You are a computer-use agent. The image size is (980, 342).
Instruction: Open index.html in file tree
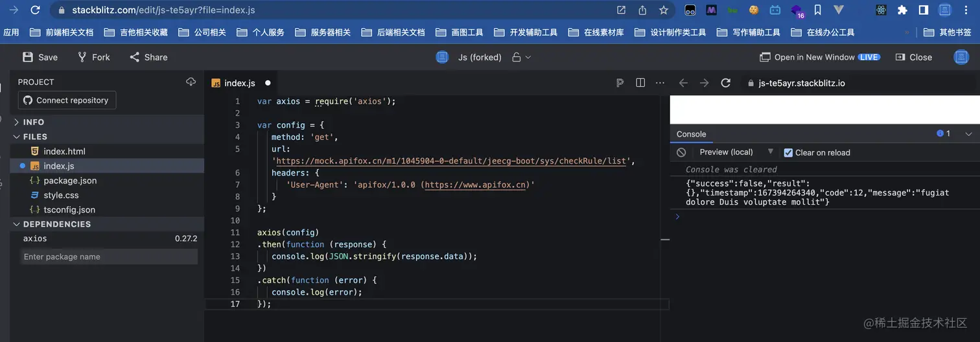tap(107, 151)
